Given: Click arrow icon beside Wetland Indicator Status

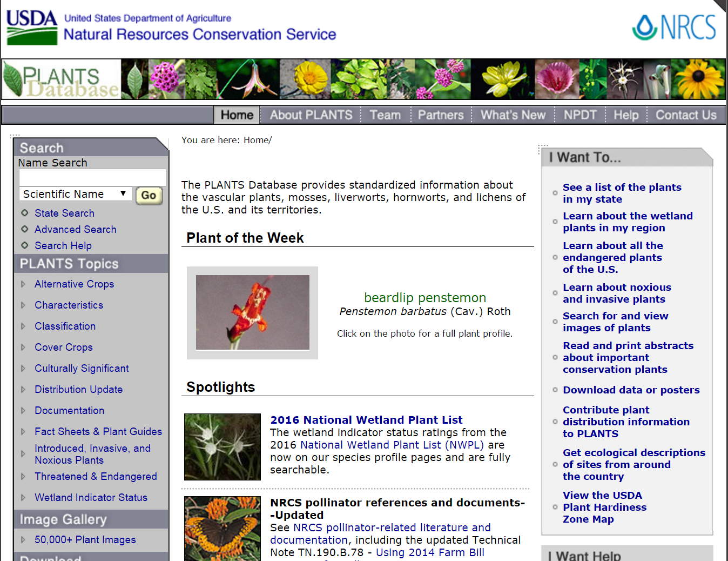Looking at the screenshot, I should tap(23, 498).
